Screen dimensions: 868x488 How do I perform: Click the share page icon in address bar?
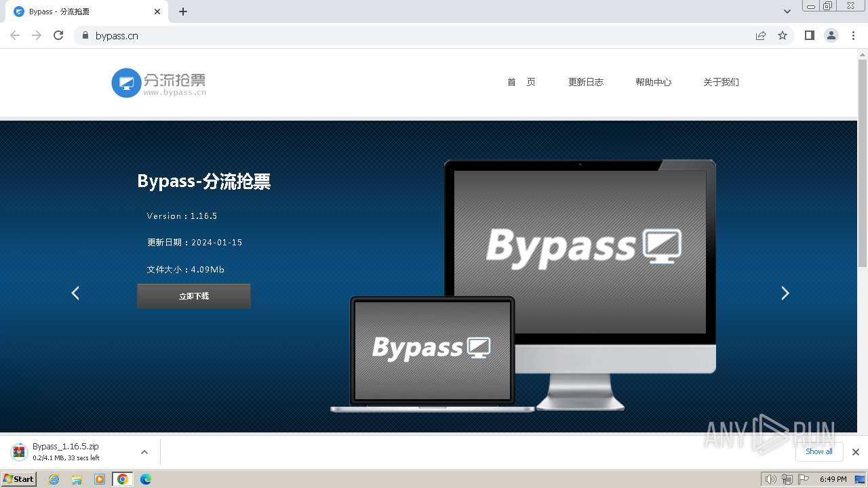(761, 35)
